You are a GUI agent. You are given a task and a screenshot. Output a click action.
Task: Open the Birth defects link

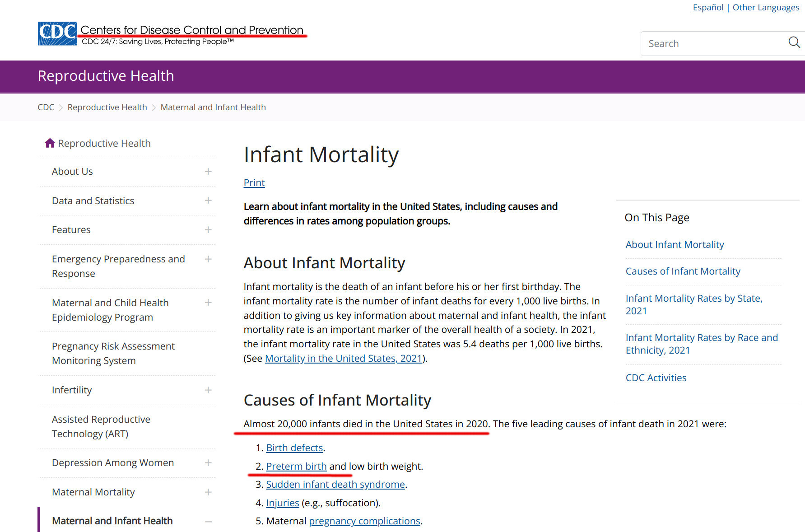click(x=294, y=448)
